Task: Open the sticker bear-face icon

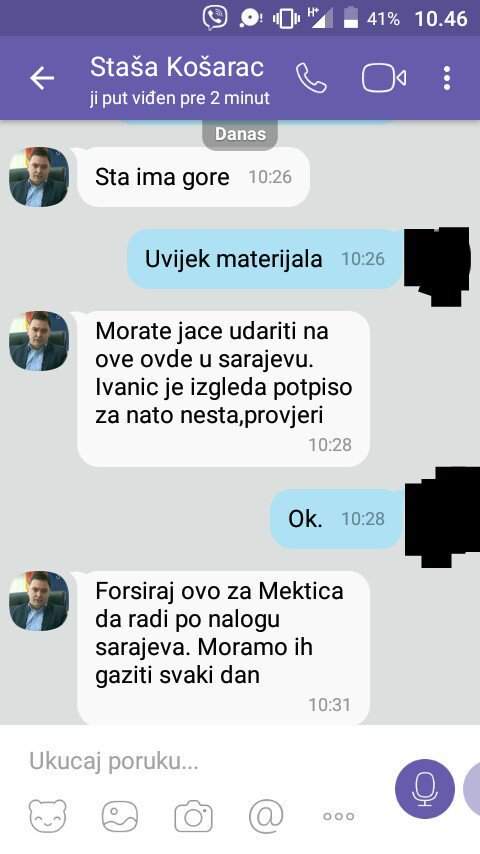Action: point(47,815)
